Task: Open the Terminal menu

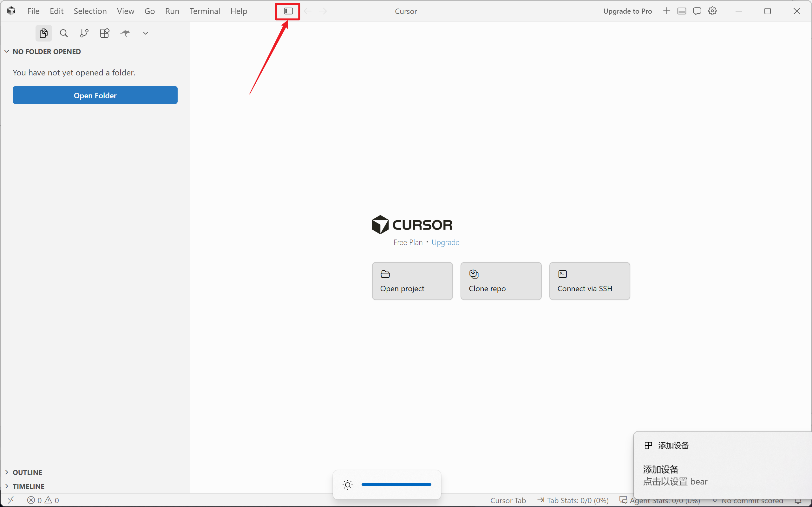Action: pyautogui.click(x=205, y=11)
